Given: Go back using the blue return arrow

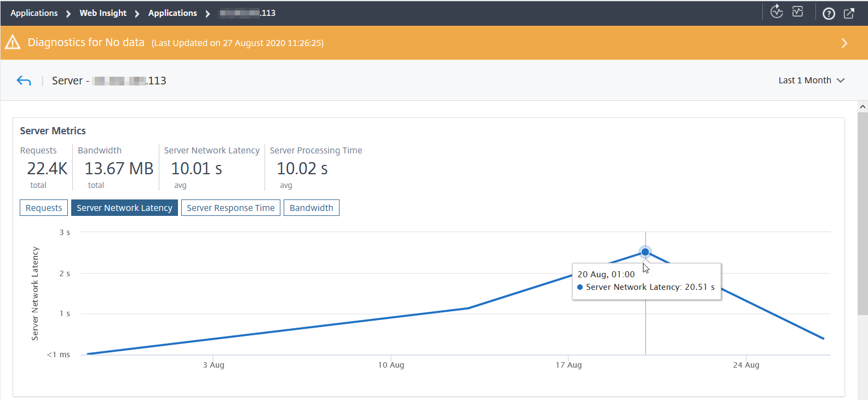Looking at the screenshot, I should pyautogui.click(x=24, y=81).
